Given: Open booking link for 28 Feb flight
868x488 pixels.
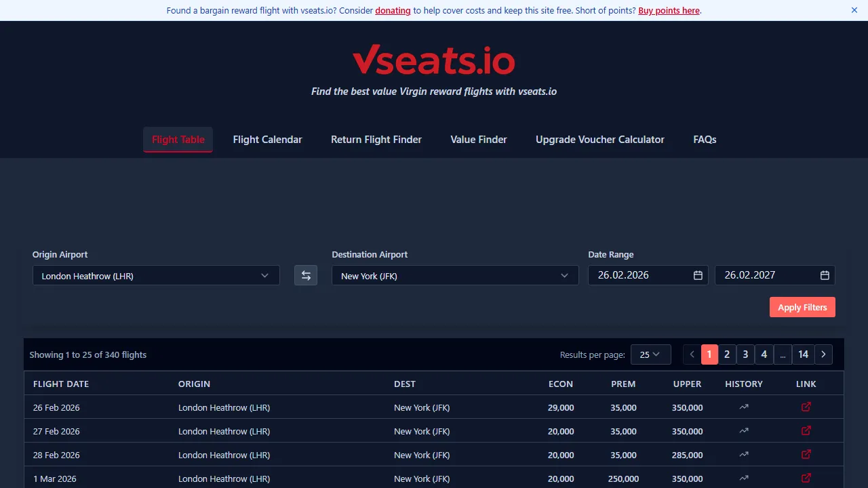Looking at the screenshot, I should [x=806, y=454].
